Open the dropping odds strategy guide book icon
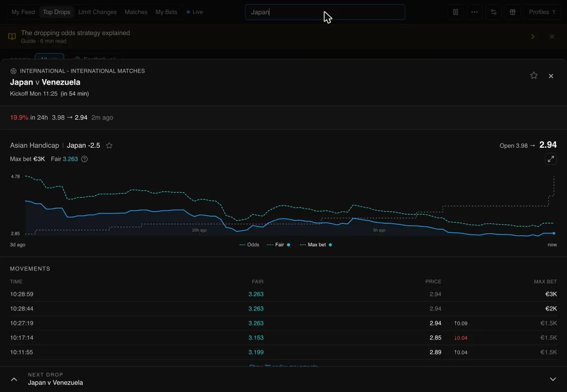The width and height of the screenshot is (567, 392). pos(12,37)
